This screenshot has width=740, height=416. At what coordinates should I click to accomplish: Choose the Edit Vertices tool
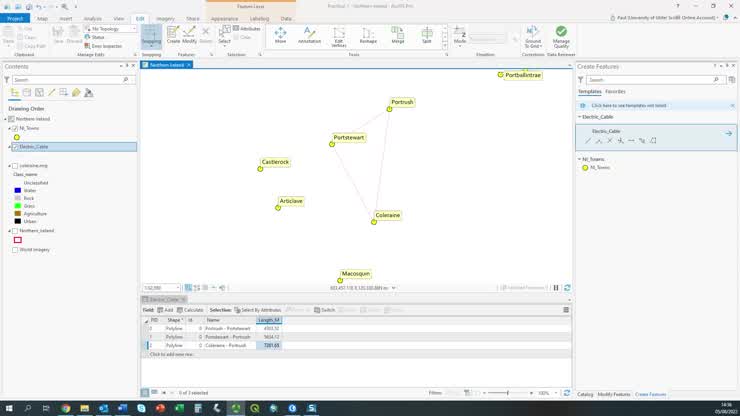(x=339, y=37)
